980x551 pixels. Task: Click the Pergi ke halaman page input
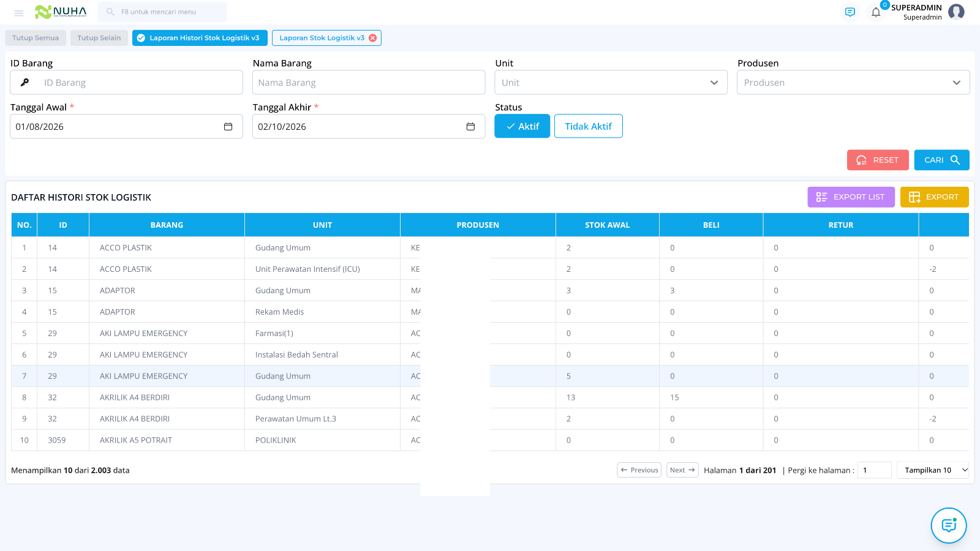[x=874, y=470]
